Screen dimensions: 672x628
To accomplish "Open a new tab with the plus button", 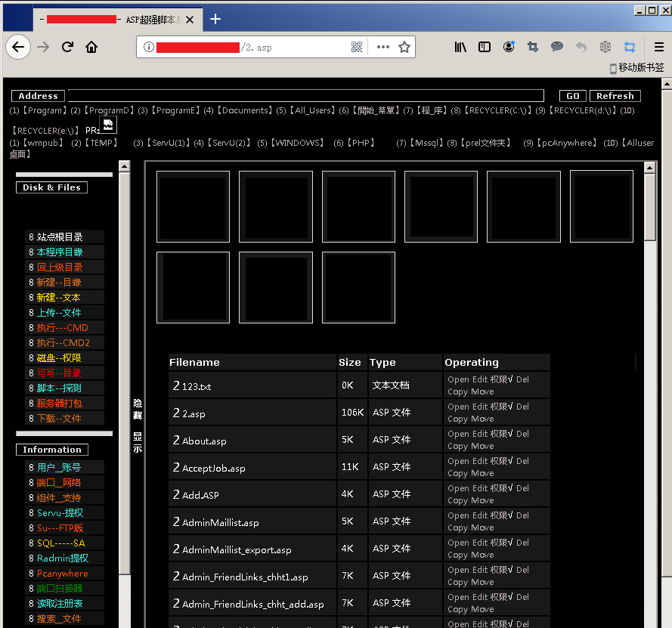I will (x=215, y=19).
